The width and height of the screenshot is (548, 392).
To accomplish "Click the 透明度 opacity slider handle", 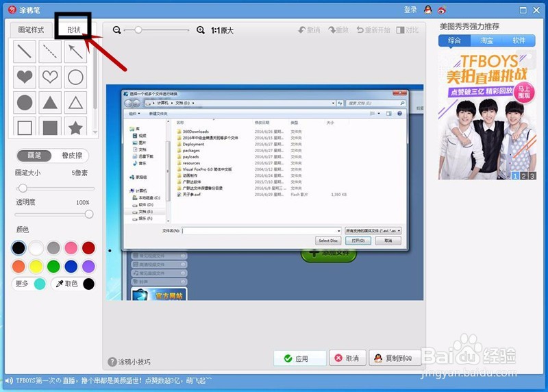I will click(x=89, y=214).
